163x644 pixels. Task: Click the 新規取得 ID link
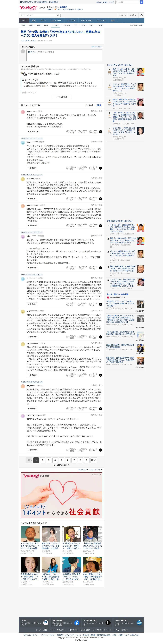tap(63, 7)
